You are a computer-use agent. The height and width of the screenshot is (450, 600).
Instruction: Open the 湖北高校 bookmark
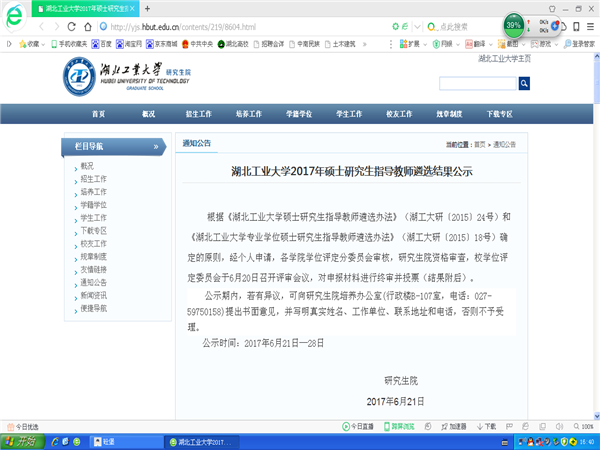[233, 44]
